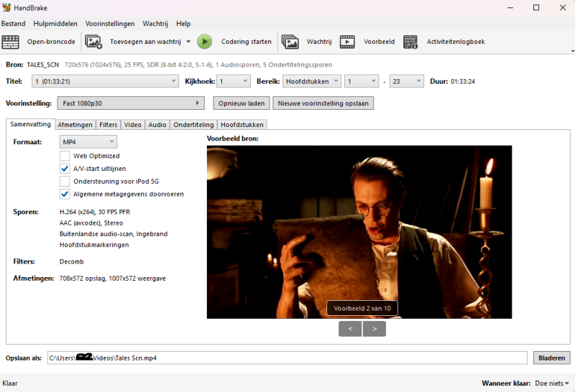Toggle the Web Optimized checkbox

click(65, 156)
